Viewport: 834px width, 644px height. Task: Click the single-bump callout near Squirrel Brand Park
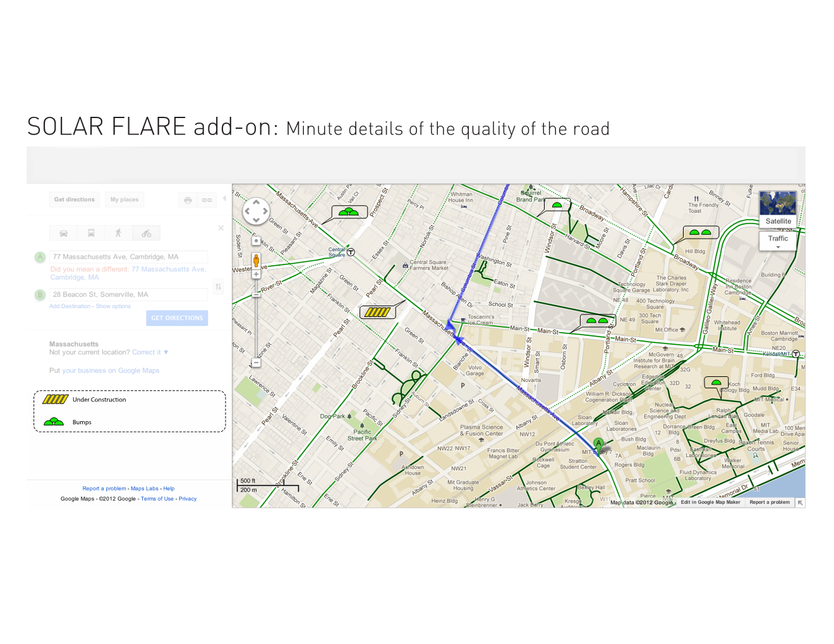point(557,205)
